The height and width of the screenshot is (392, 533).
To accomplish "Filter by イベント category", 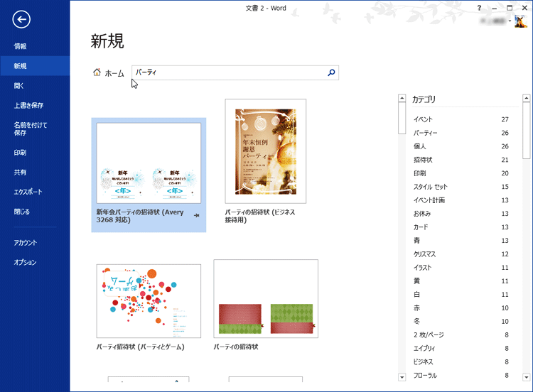I will tap(461, 119).
